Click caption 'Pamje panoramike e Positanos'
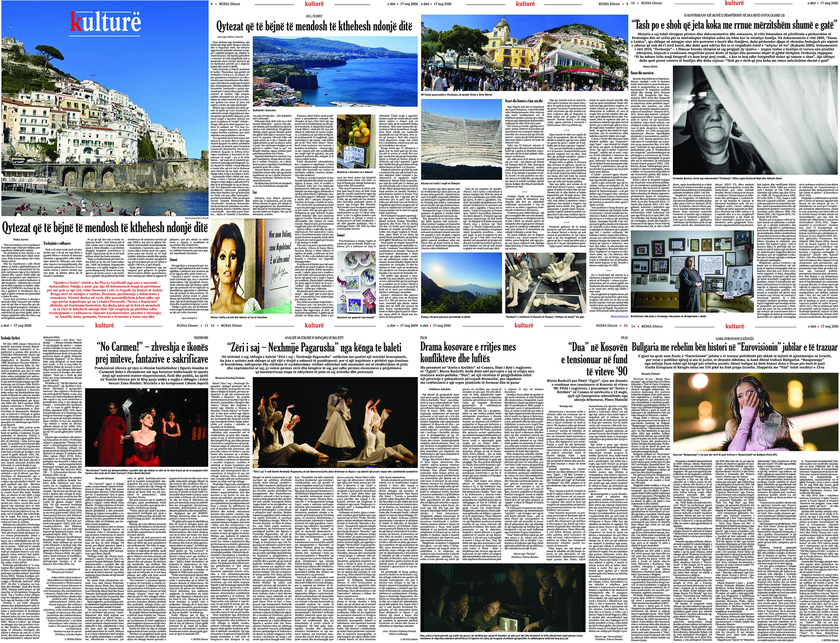The width and height of the screenshot is (840, 643). pyautogui.click(x=457, y=95)
